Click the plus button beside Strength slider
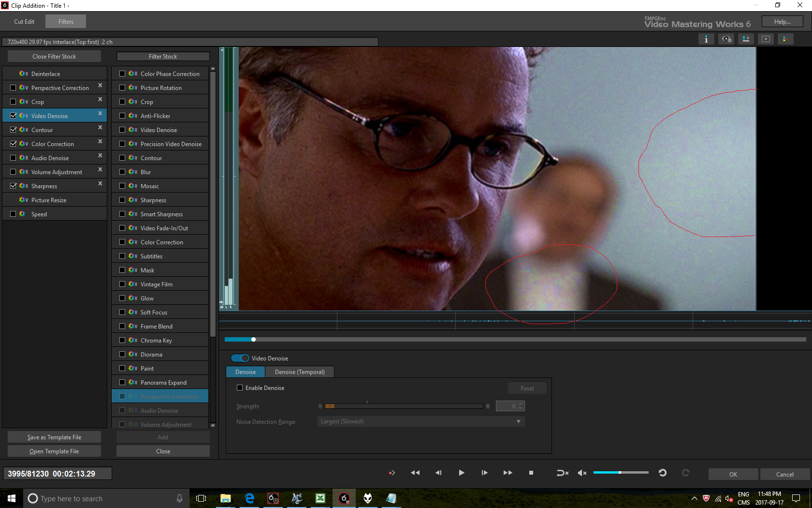 tap(488, 406)
